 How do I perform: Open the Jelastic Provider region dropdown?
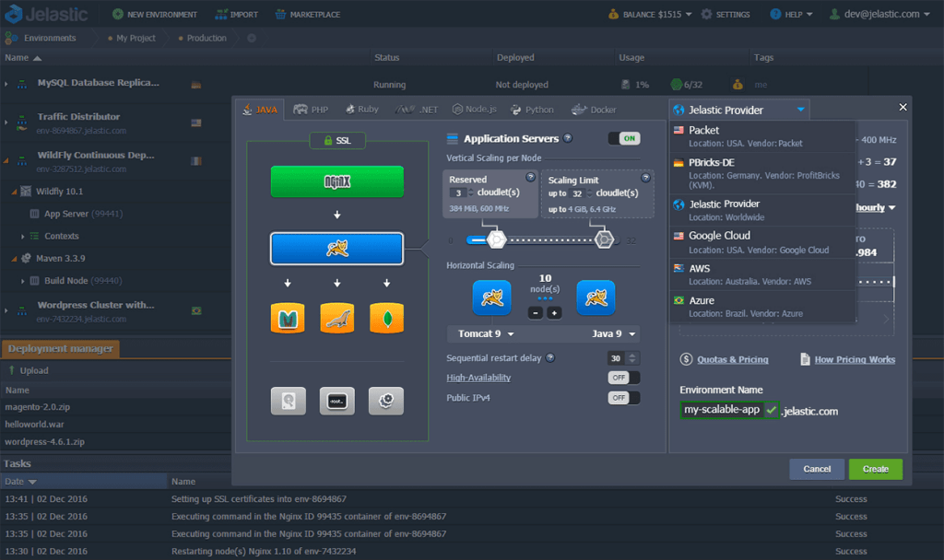[x=739, y=111]
